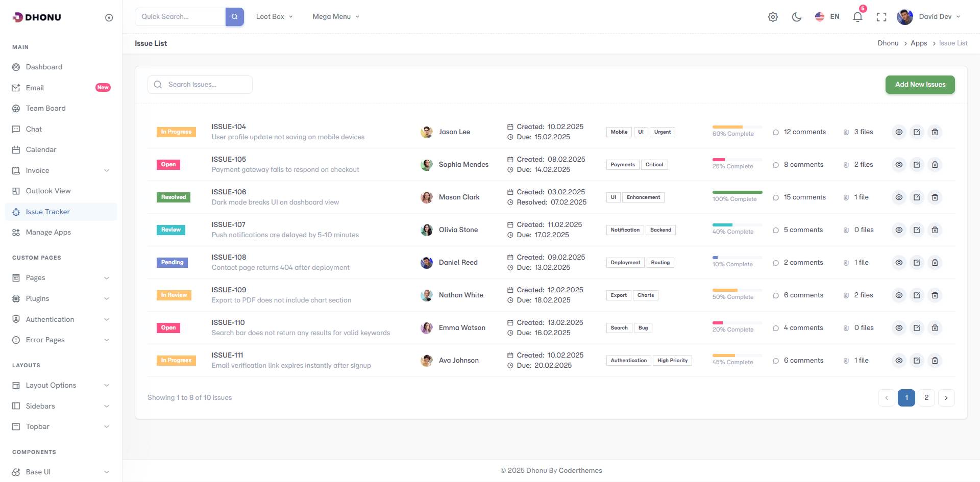The height and width of the screenshot is (482, 980).
Task: Toggle the sidebar collapse button near logo
Action: 109,18
